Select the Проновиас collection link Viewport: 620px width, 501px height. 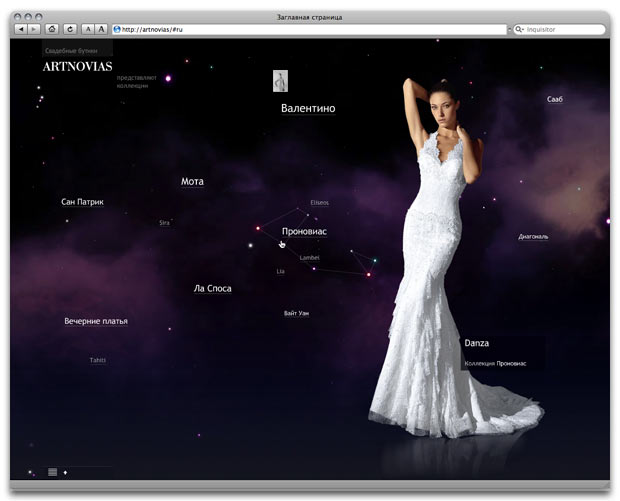[x=304, y=231]
